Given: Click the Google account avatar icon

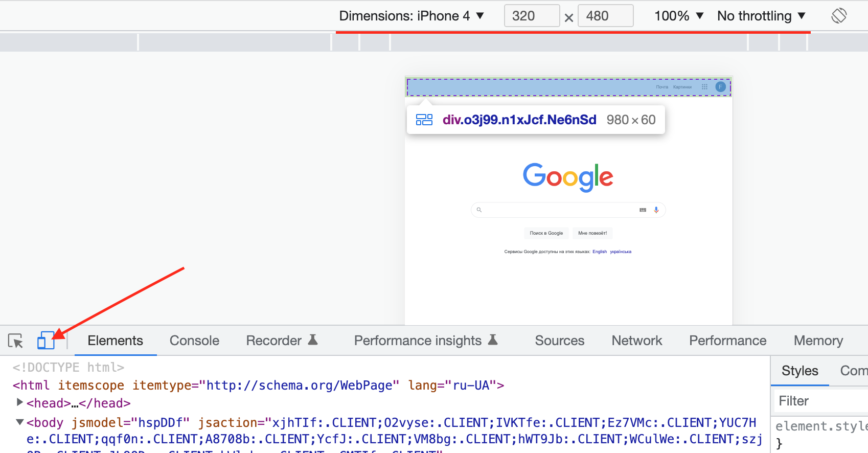Looking at the screenshot, I should coord(720,87).
